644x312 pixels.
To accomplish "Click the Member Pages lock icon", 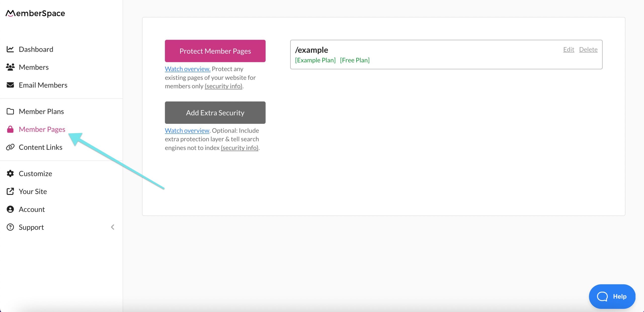I will point(10,129).
